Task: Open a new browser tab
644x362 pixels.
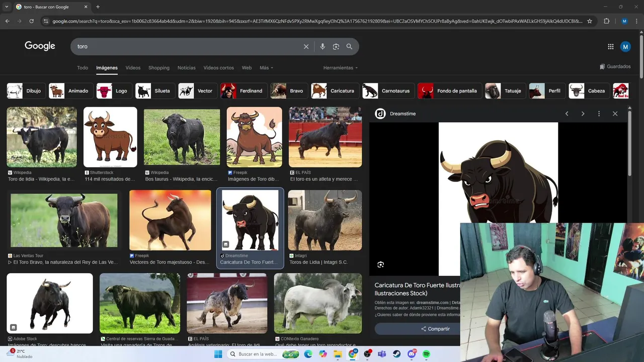Action: 98,7
